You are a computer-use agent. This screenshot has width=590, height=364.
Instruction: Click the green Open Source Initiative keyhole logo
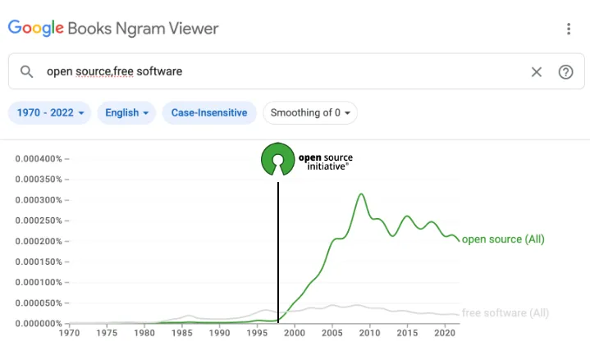pos(278,159)
